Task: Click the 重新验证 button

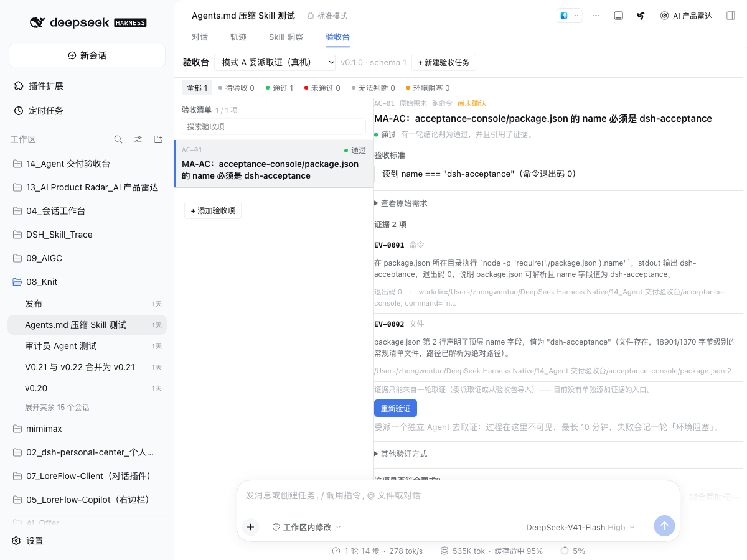Action: [395, 408]
